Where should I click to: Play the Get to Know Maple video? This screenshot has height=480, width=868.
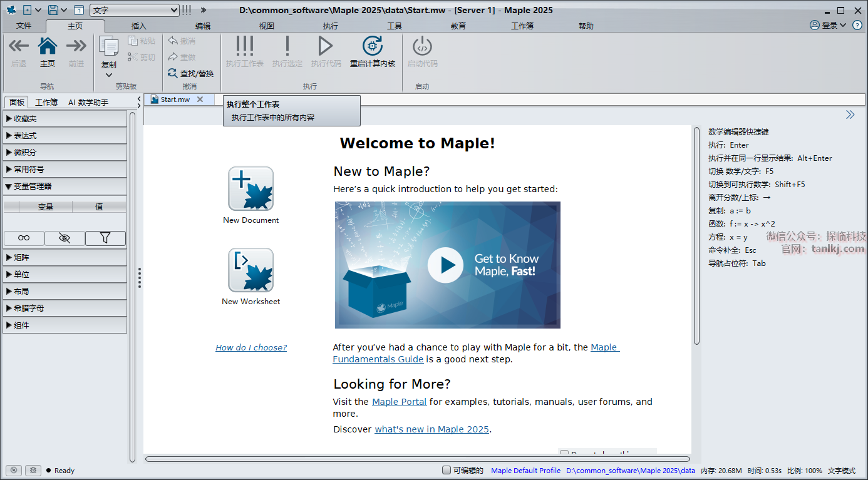point(445,265)
